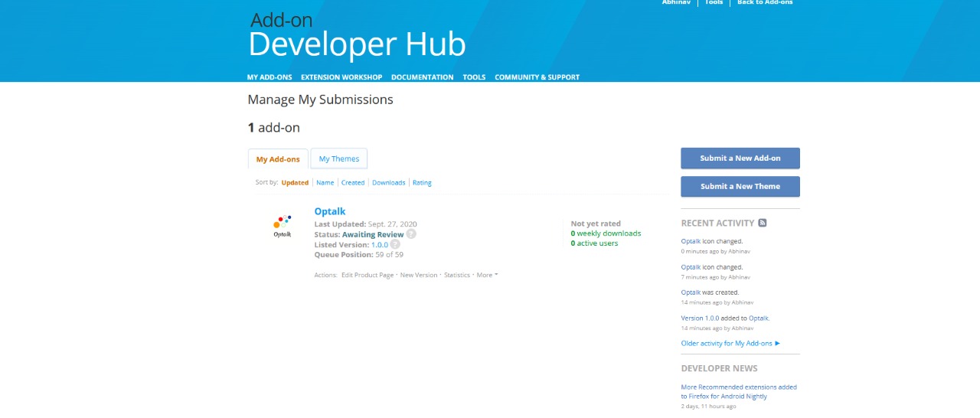This screenshot has height=418, width=980.
Task: Open Optalk link in the '0 minutes ago' activity entry
Action: coord(691,241)
